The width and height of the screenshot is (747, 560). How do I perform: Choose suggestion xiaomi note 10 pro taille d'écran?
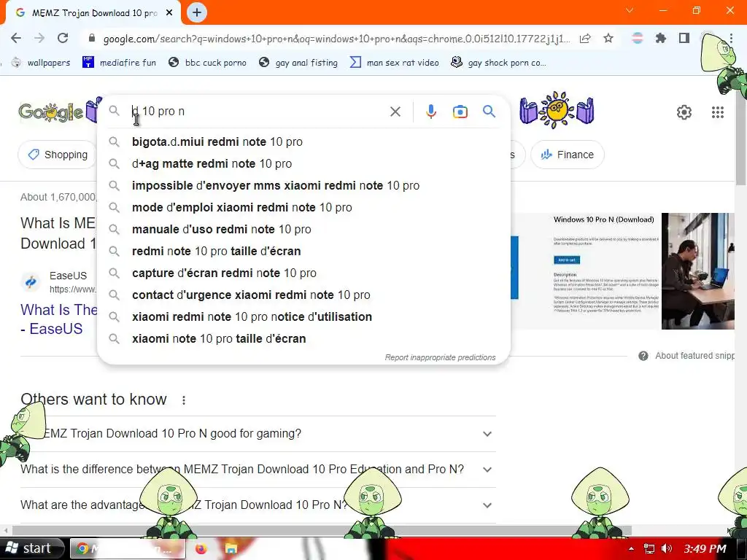coord(303,339)
